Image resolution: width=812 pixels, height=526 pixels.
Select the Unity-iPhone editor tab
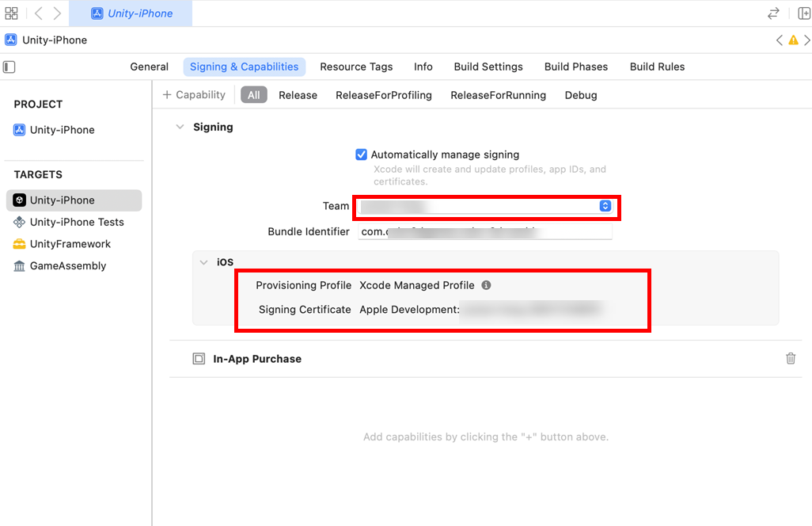click(131, 13)
